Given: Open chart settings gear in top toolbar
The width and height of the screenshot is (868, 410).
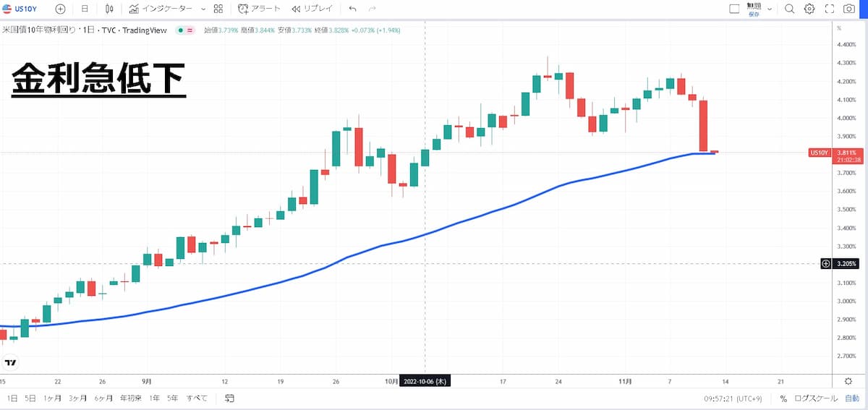Looking at the screenshot, I should click(x=809, y=9).
